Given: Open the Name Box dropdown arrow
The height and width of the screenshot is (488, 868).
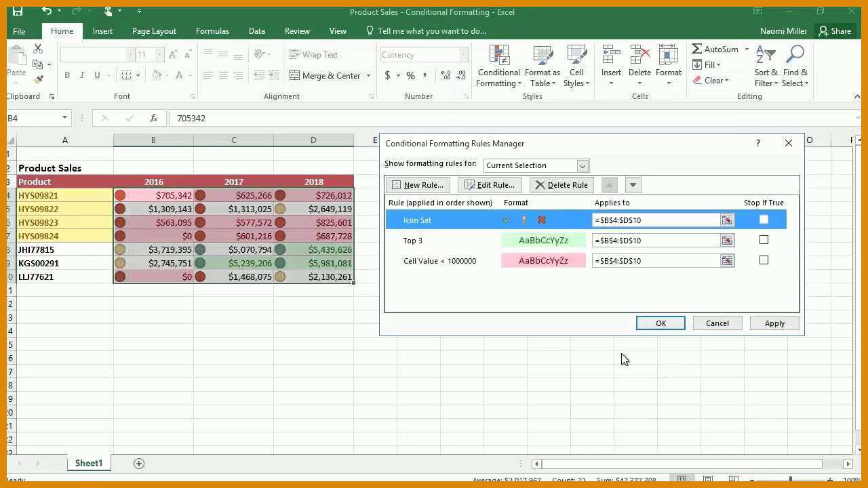Looking at the screenshot, I should click(x=65, y=118).
